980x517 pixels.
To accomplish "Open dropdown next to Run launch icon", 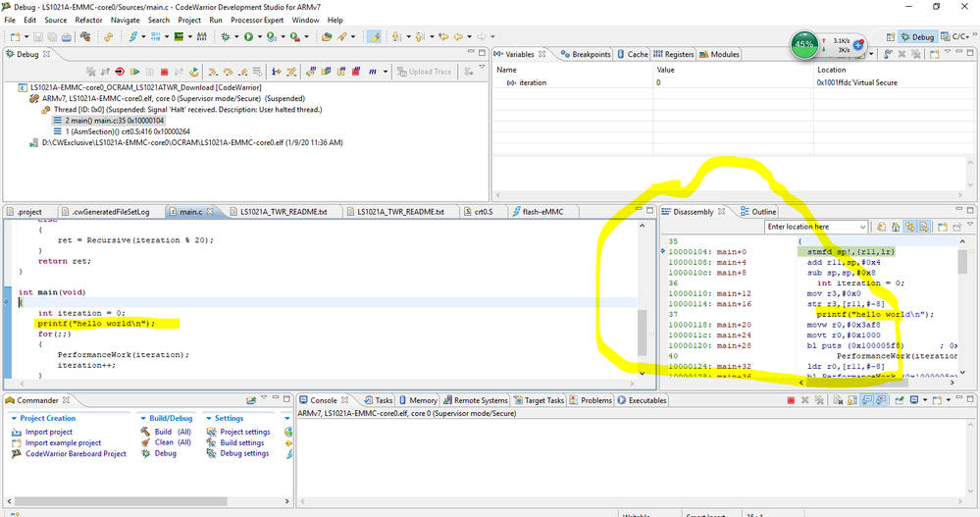I will click(x=259, y=37).
